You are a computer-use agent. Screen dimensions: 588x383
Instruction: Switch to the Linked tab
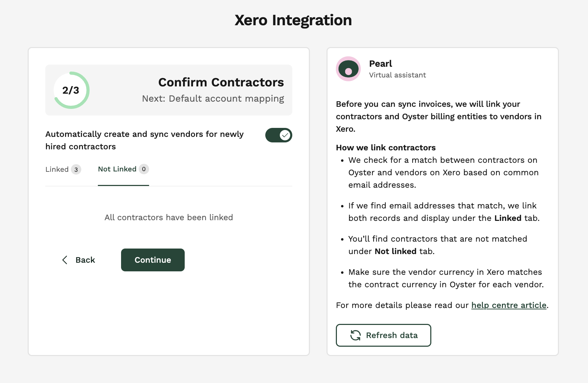57,169
